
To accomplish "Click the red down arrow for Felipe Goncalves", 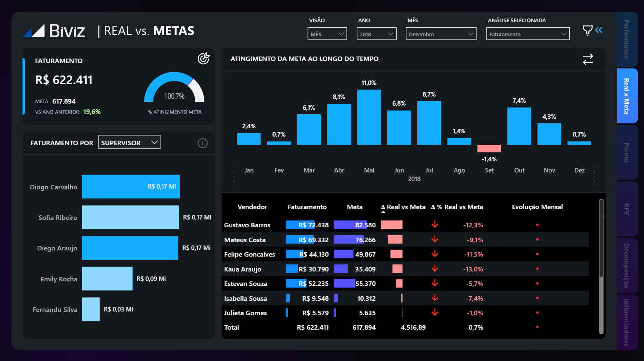I will pyautogui.click(x=435, y=254).
